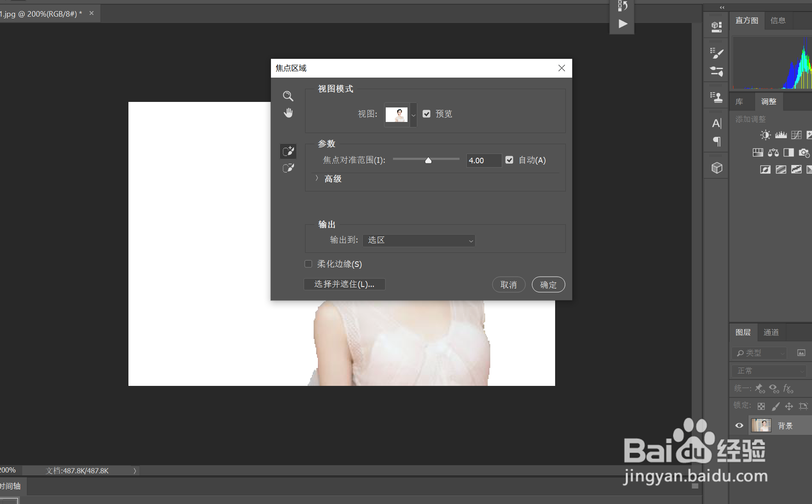Open the 3D panel icon
The height and width of the screenshot is (504, 812).
coord(716,168)
